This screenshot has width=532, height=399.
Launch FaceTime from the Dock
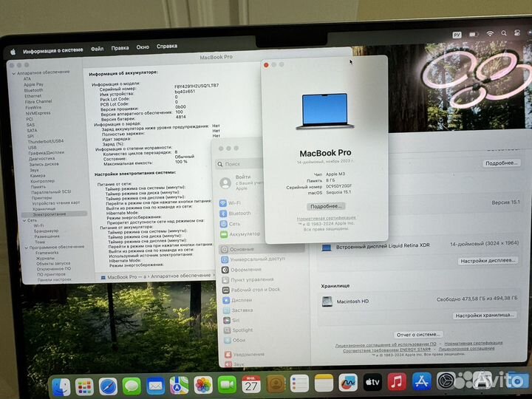pos(227,385)
